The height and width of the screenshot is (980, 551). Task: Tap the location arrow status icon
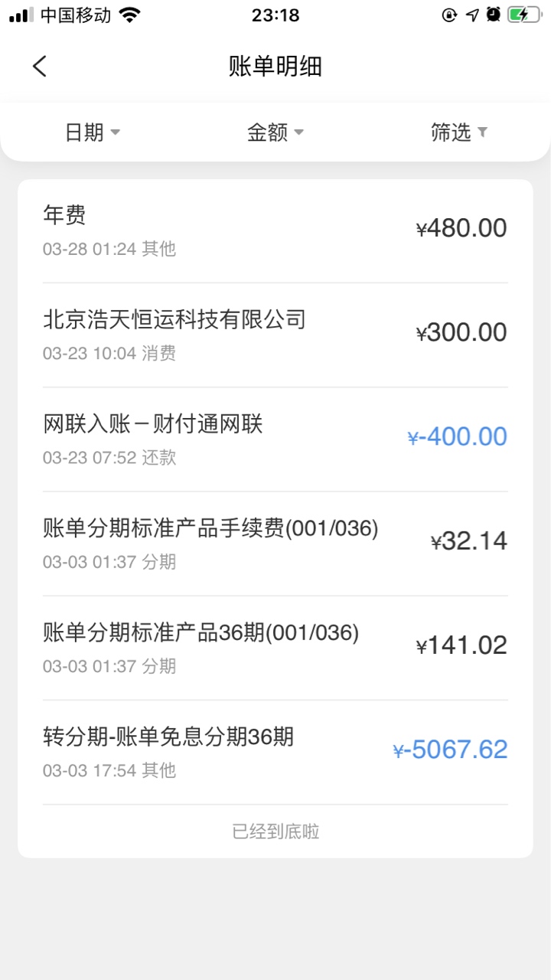click(472, 15)
